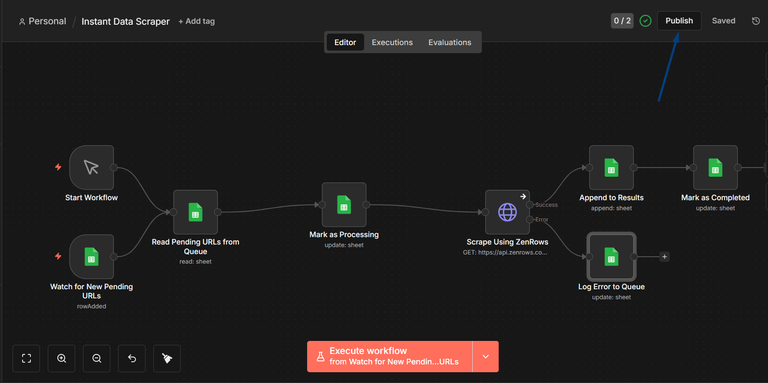Select the Mark as Completed sheet node
This screenshot has height=383, width=768.
pyautogui.click(x=715, y=168)
